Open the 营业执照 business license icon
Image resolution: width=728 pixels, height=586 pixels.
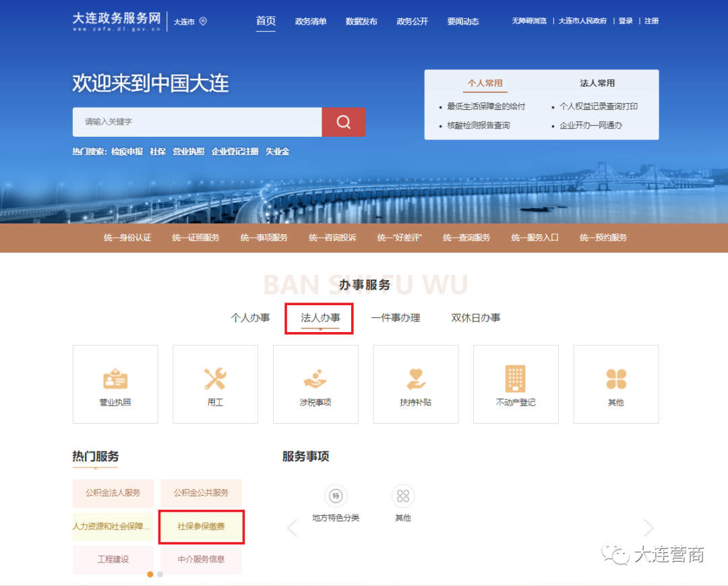coord(115,379)
